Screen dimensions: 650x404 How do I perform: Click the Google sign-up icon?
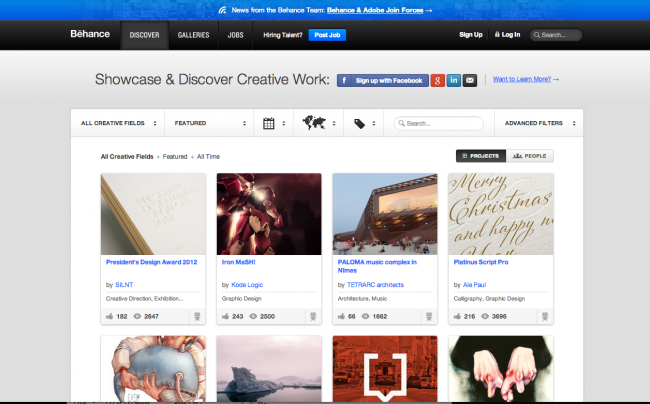(x=437, y=80)
